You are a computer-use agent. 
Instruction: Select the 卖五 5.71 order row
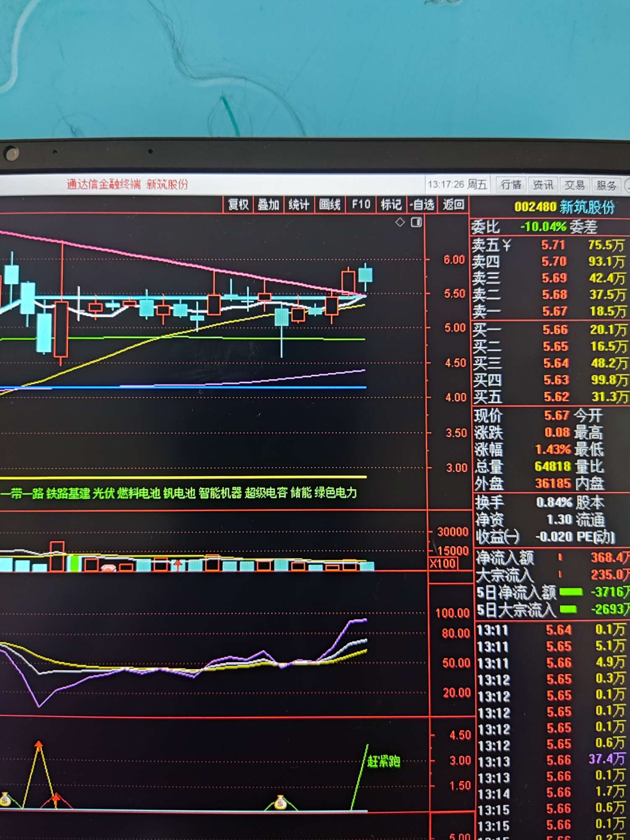coord(549,245)
